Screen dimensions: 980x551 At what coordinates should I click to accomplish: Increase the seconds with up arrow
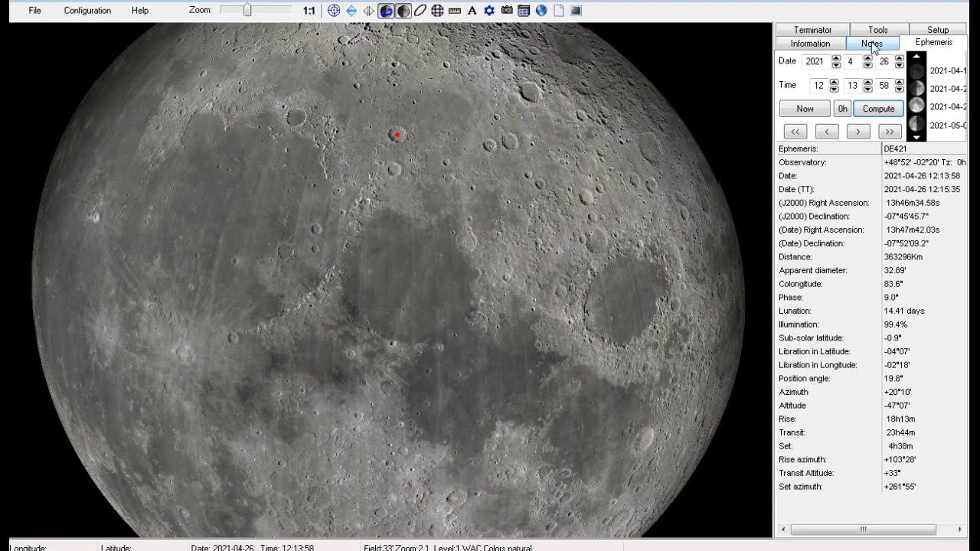[900, 82]
